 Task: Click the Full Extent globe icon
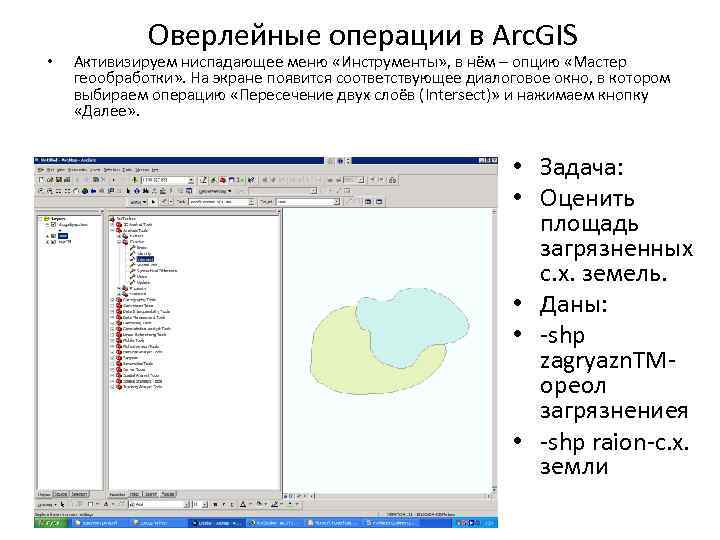(x=84, y=191)
